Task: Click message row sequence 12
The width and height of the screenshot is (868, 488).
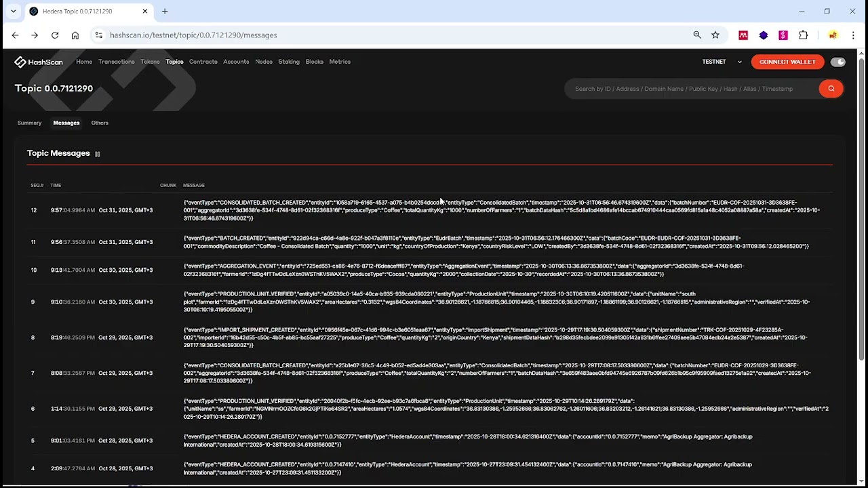Action: [x=430, y=210]
